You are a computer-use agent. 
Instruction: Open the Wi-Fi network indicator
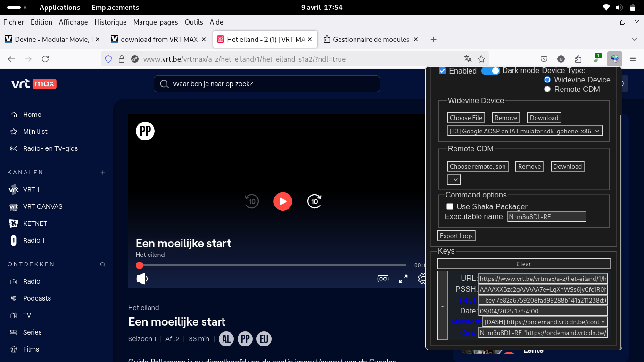(606, 8)
